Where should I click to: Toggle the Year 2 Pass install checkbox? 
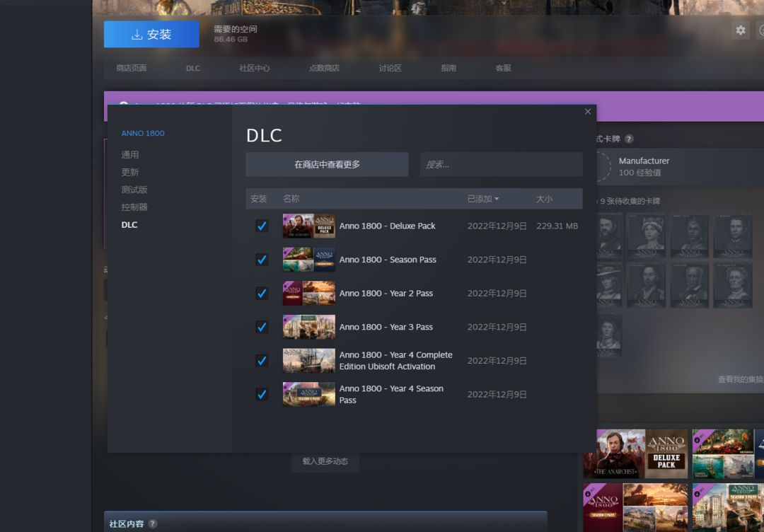(x=262, y=293)
